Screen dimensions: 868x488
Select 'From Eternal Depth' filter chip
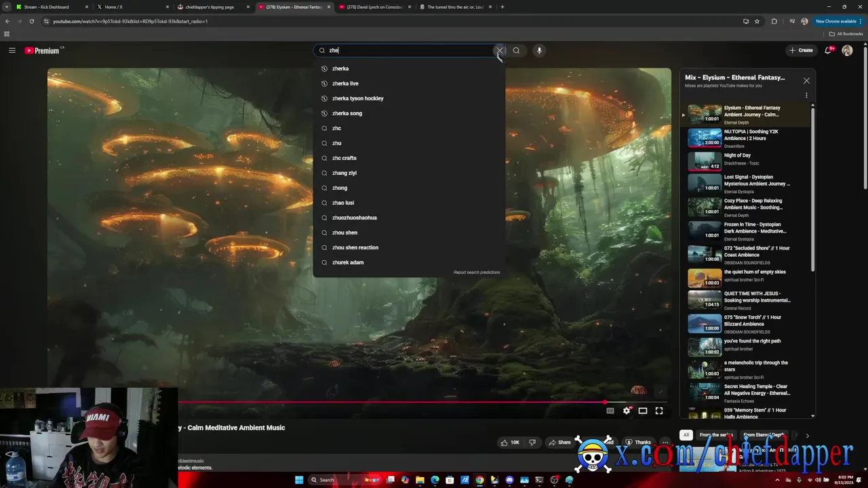(x=764, y=435)
